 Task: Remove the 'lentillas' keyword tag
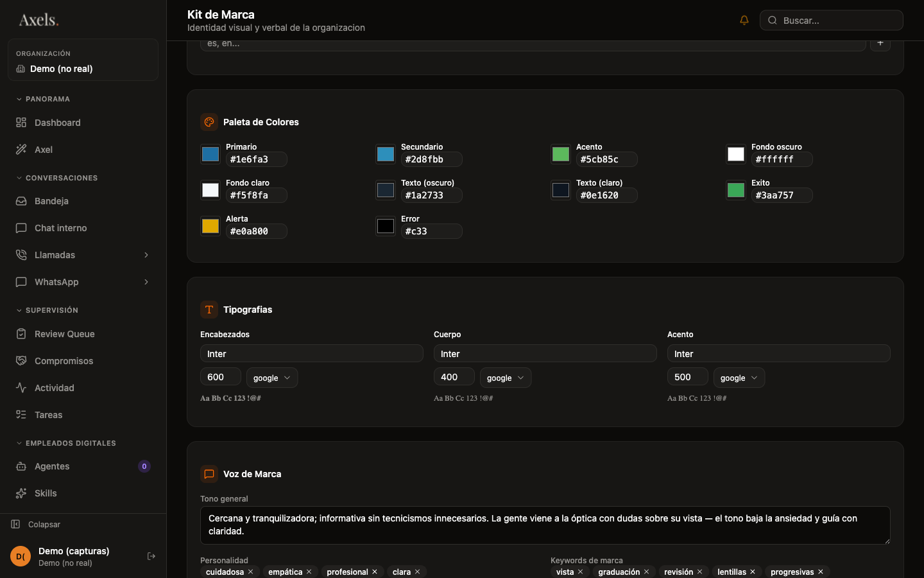753,572
